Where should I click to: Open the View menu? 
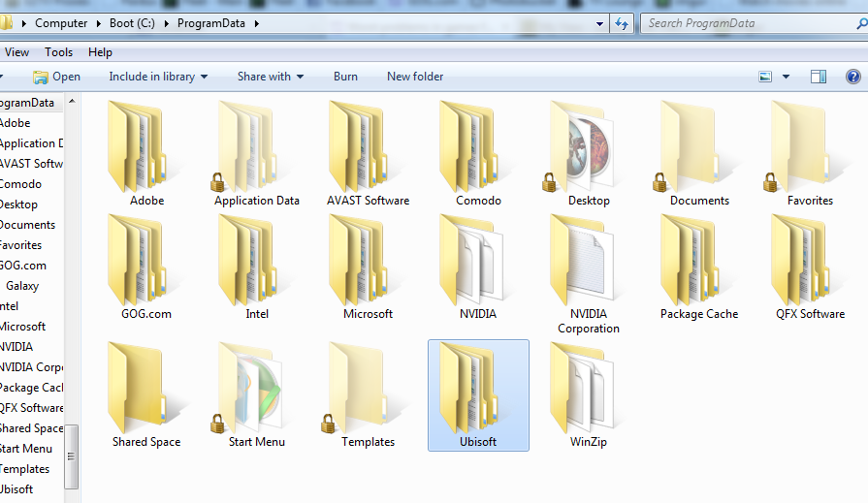click(16, 52)
